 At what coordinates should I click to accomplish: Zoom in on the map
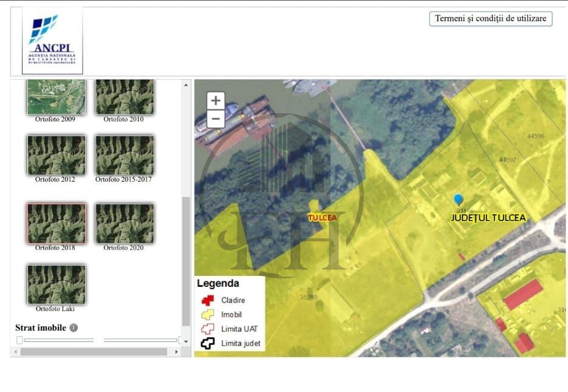pyautogui.click(x=216, y=101)
